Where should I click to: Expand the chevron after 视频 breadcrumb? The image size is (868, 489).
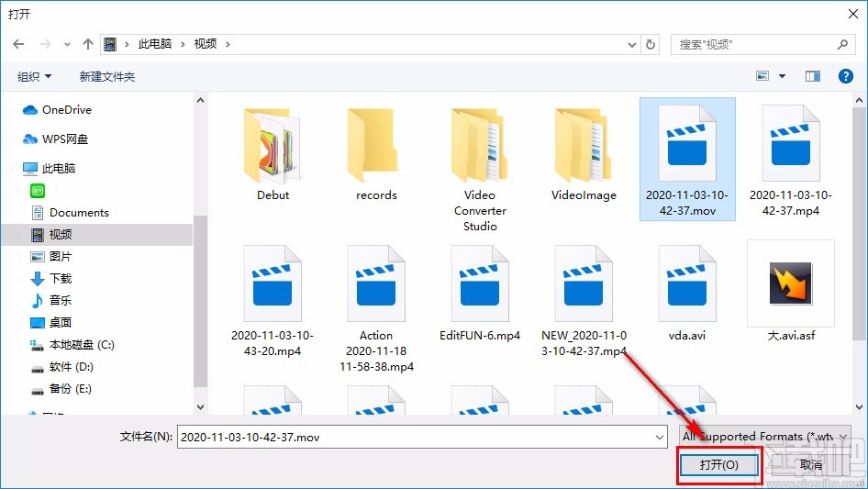(228, 44)
